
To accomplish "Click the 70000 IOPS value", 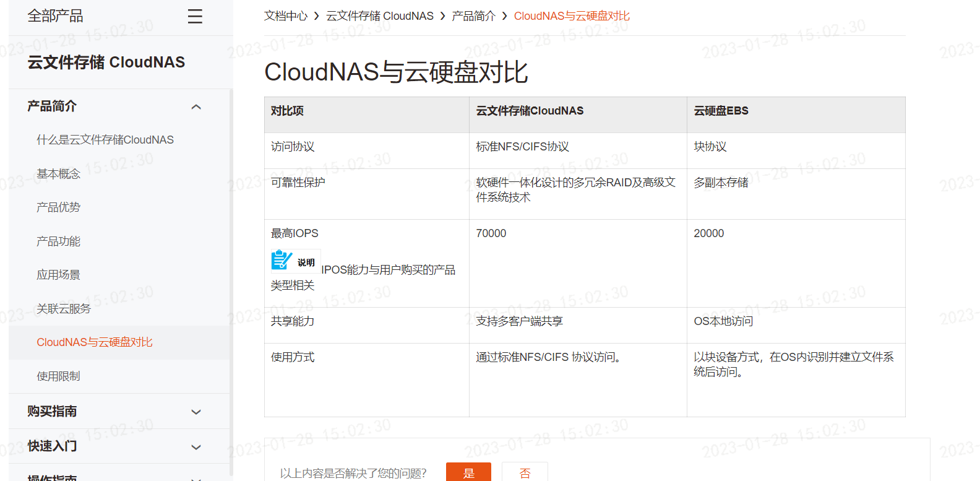I will click(x=491, y=233).
